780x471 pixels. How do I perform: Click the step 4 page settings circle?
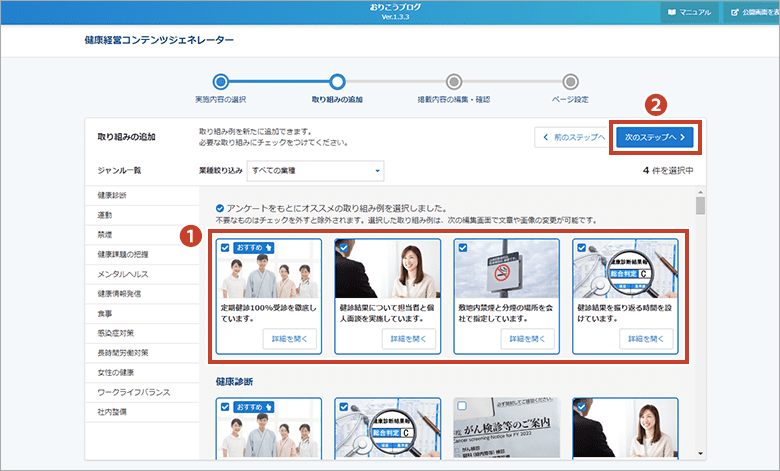coord(569,81)
